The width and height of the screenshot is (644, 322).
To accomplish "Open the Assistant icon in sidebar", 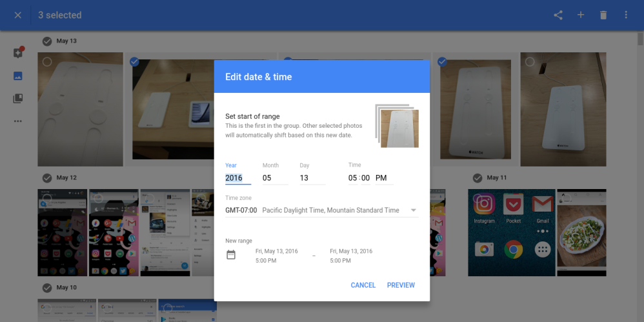I will pos(18,53).
